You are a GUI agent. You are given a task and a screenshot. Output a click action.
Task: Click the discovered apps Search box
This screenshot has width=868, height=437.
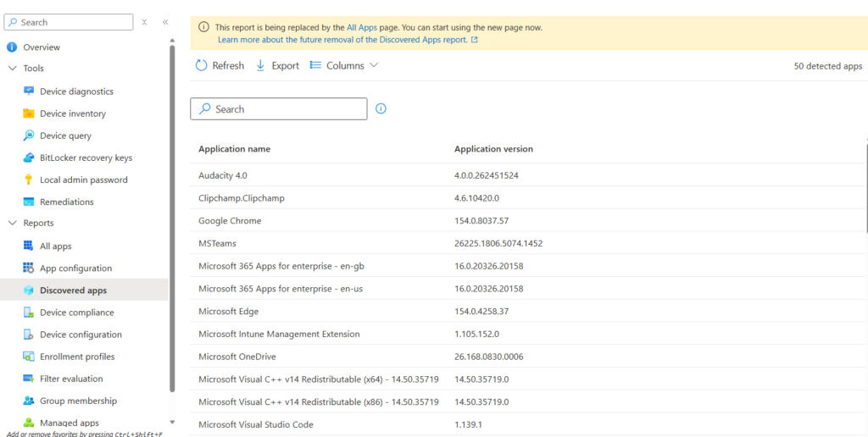click(x=278, y=109)
